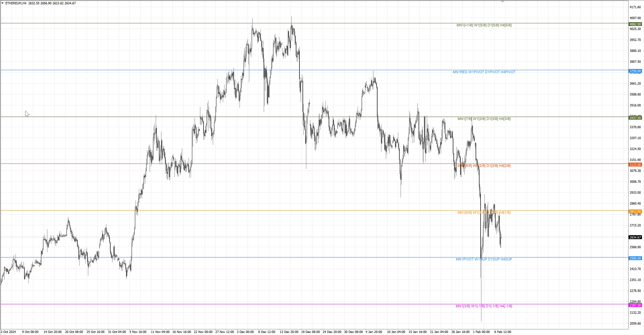Select the MN1PIVOT D1SUP H4SUP label

tap(484, 259)
